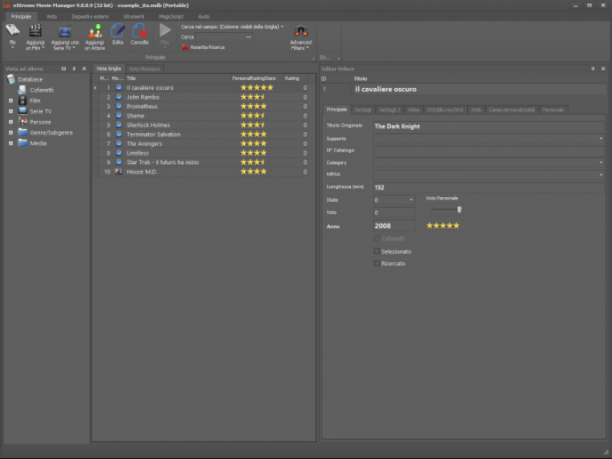612x459 pixels.
Task: Open the Category dropdown
Action: click(601, 162)
